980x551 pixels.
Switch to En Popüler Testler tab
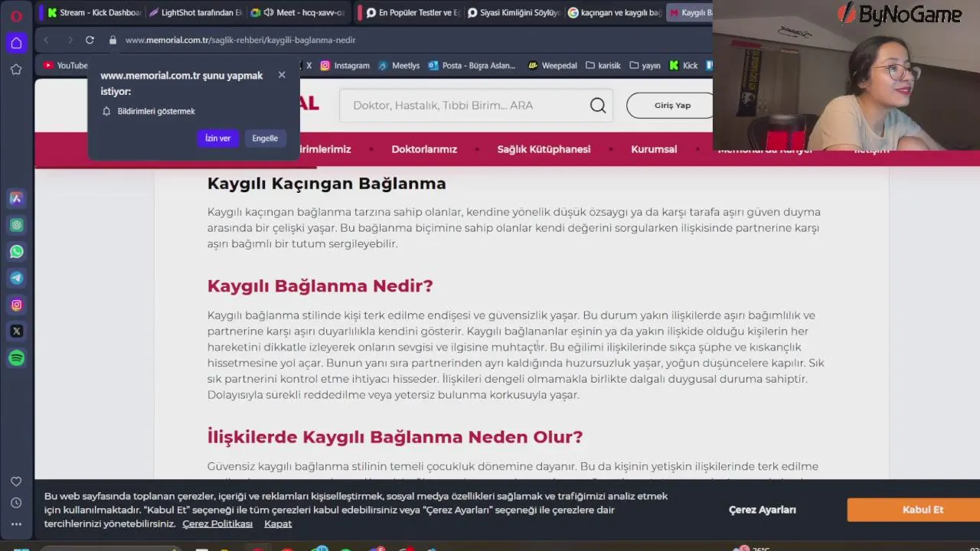(x=413, y=12)
